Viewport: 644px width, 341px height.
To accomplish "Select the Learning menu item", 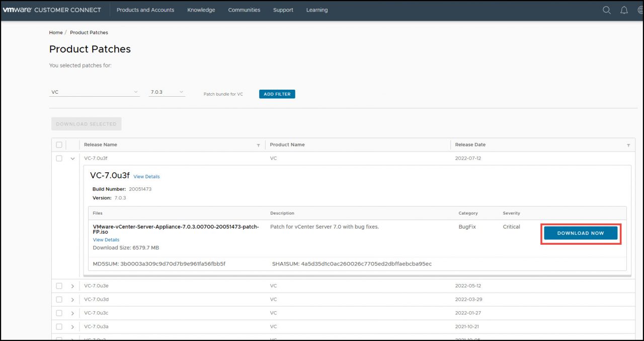I will [x=316, y=10].
